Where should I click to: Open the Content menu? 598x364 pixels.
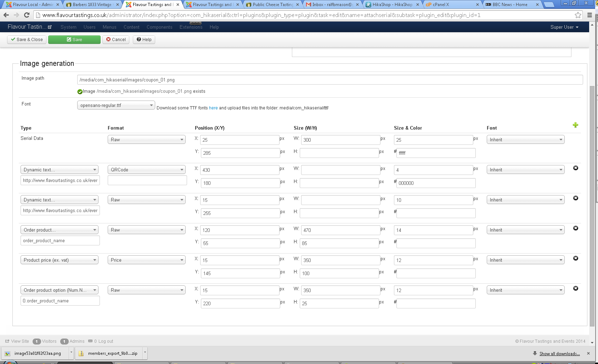tap(131, 27)
